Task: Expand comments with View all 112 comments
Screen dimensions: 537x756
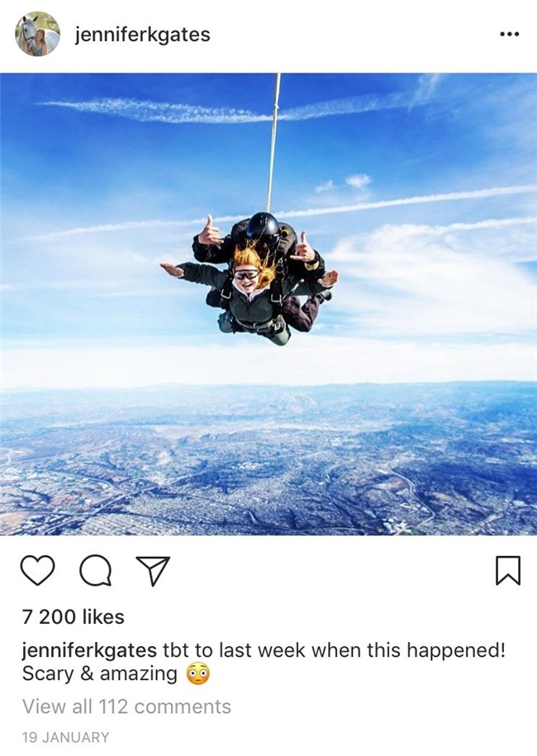Action: tap(126, 706)
